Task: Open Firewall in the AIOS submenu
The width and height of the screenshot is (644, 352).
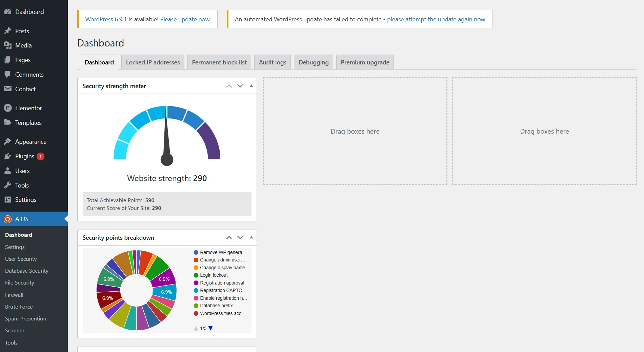Action: point(14,295)
